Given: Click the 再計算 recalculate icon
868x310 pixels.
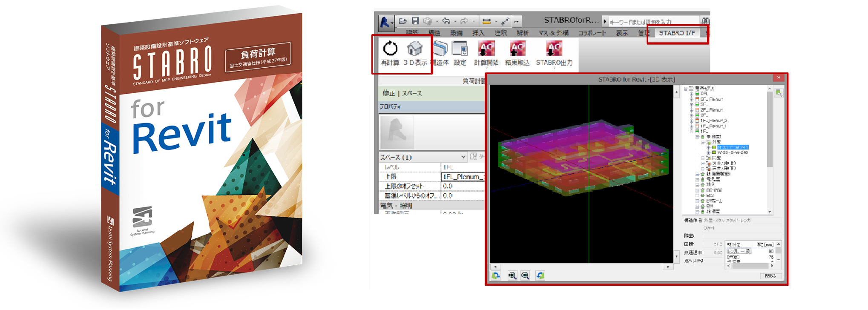Looking at the screenshot, I should (x=390, y=49).
